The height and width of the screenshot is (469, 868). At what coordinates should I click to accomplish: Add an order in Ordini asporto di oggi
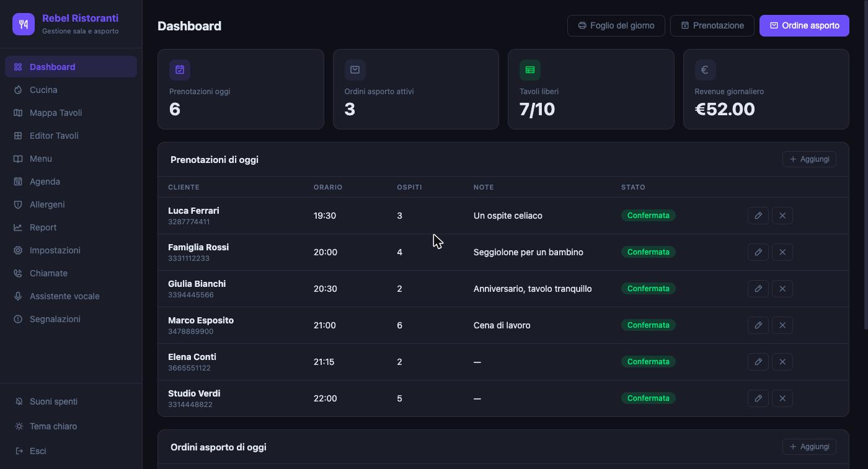tap(809, 447)
